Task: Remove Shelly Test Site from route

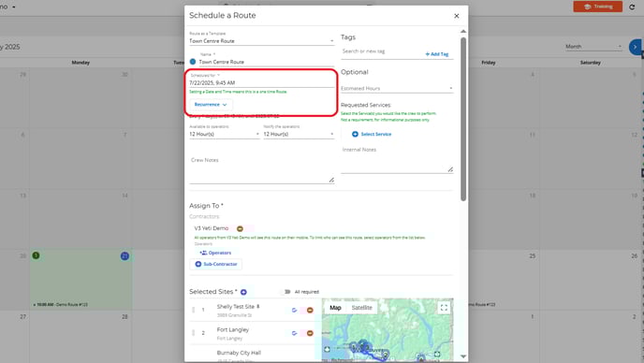Action: pos(310,311)
